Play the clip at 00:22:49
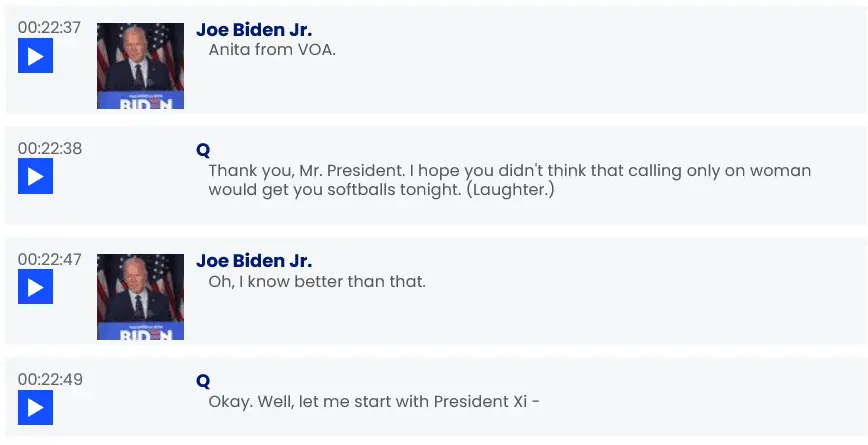Screen dimensions: 868x445 coord(35,407)
